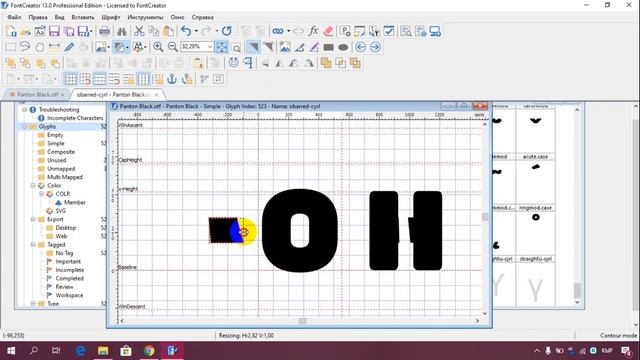Image resolution: width=640 pixels, height=360 pixels.
Task: Select the Simple glyphs folder
Action: [x=56, y=143]
